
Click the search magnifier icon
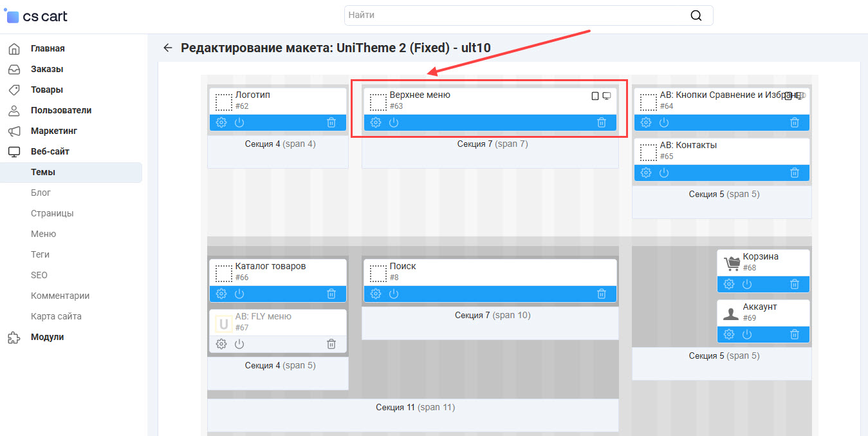(x=696, y=15)
